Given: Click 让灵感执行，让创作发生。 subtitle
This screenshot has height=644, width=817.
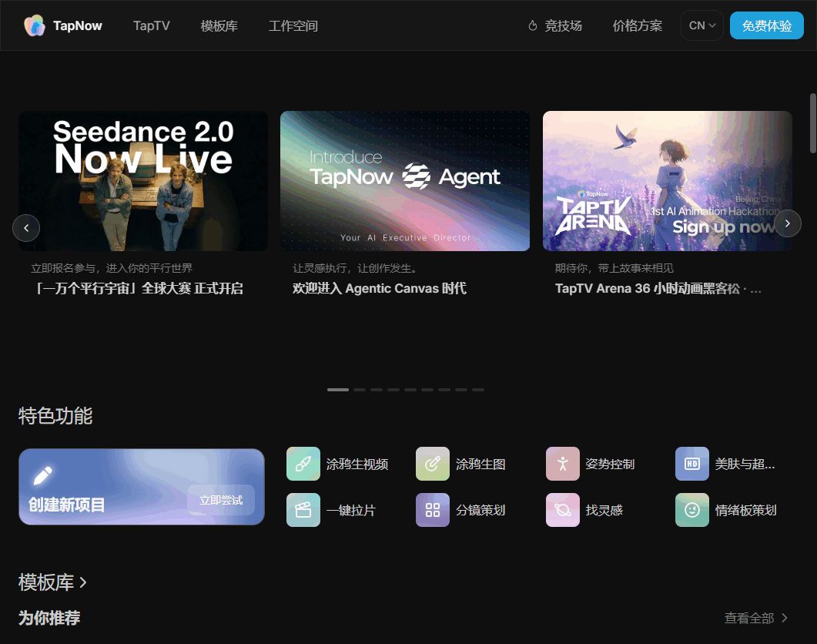Looking at the screenshot, I should pyautogui.click(x=355, y=268).
